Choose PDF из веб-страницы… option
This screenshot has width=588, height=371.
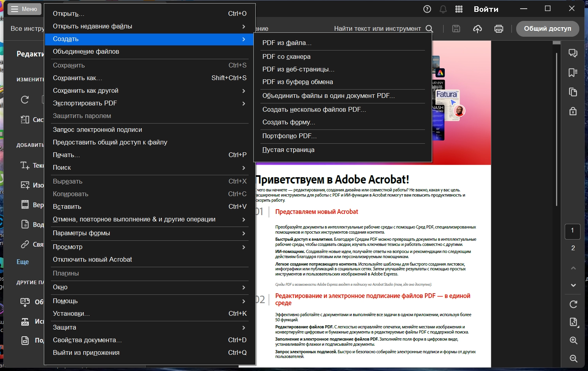click(x=343, y=69)
